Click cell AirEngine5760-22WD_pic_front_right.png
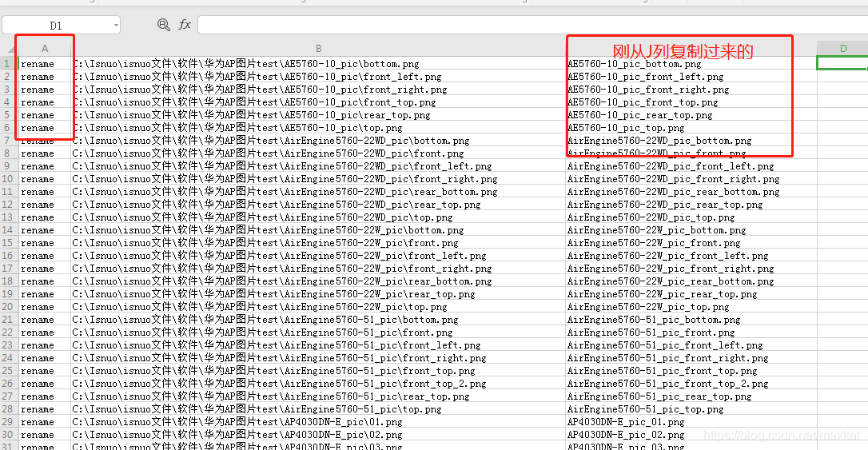This screenshot has width=868, height=450. [691, 179]
